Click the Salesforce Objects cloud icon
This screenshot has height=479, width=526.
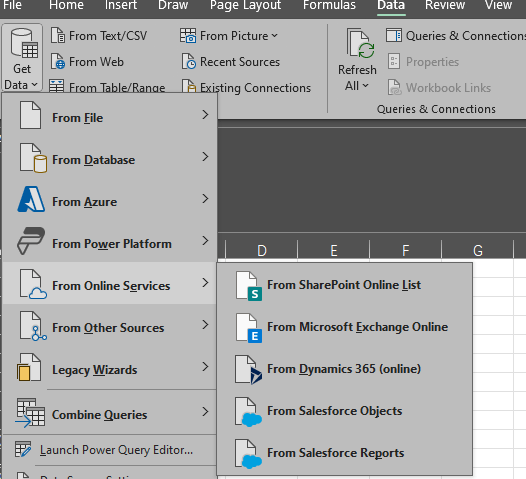pos(248,412)
